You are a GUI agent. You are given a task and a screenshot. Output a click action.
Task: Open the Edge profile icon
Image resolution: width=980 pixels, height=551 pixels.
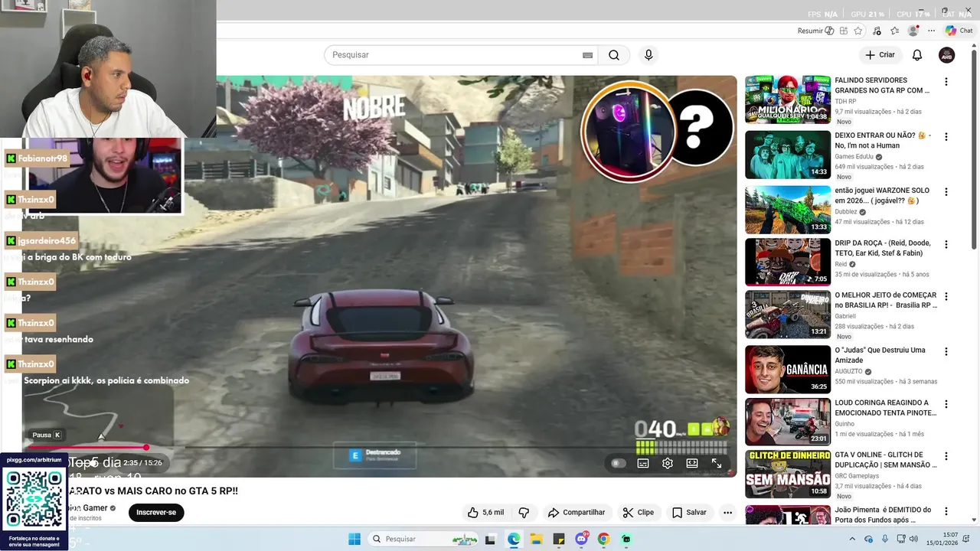point(913,31)
